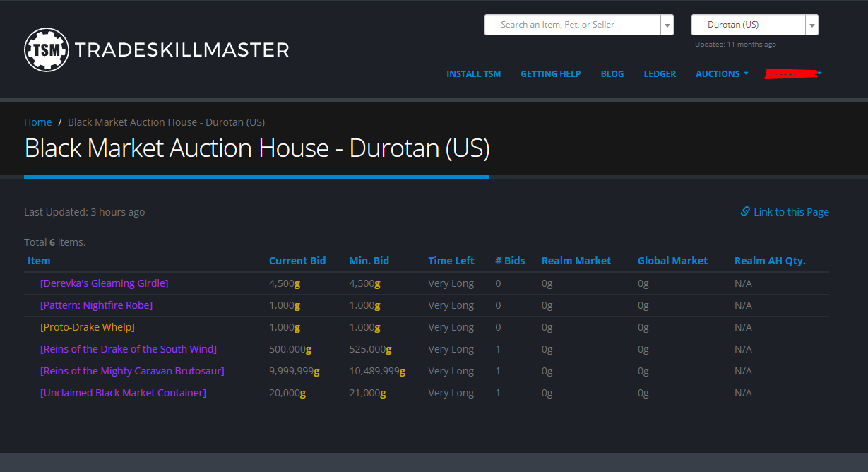Sort by the Time Left column header
The width and height of the screenshot is (868, 472).
pyautogui.click(x=451, y=261)
